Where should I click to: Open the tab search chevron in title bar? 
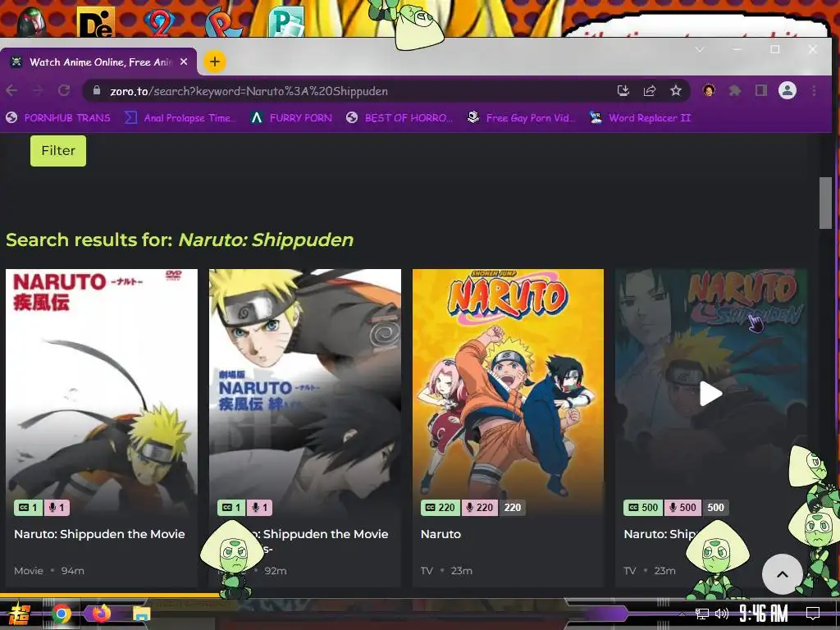click(700, 50)
